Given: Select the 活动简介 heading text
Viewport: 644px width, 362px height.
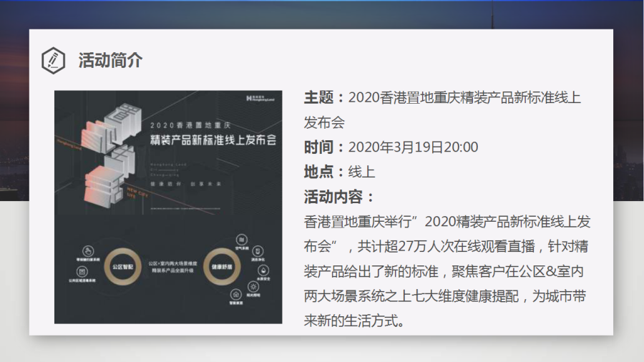Looking at the screenshot, I should tap(110, 60).
